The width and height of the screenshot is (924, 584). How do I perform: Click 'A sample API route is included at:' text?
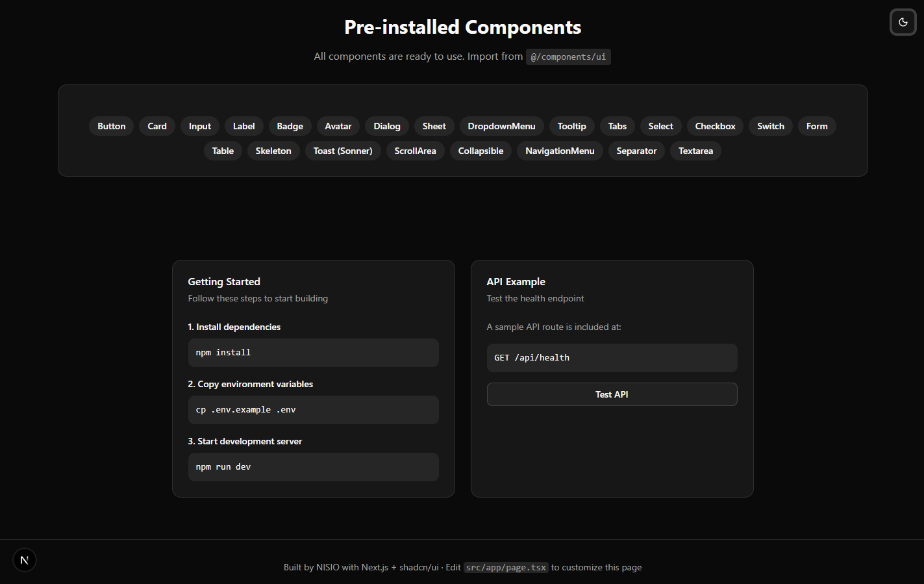pos(554,327)
